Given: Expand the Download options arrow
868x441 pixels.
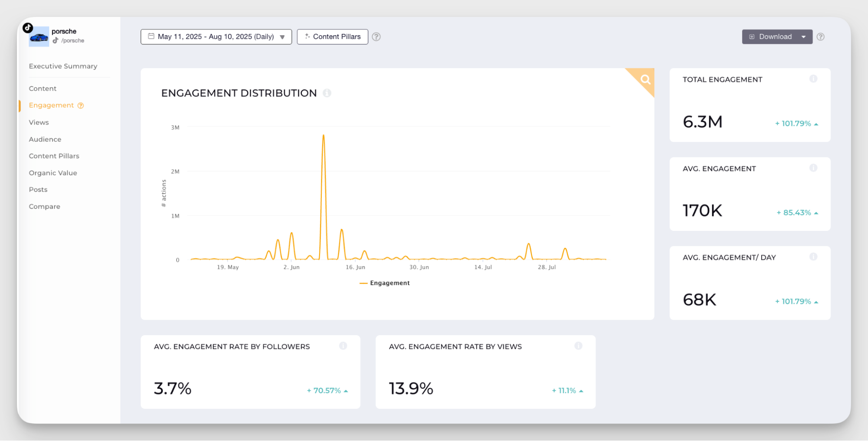Looking at the screenshot, I should (x=804, y=37).
